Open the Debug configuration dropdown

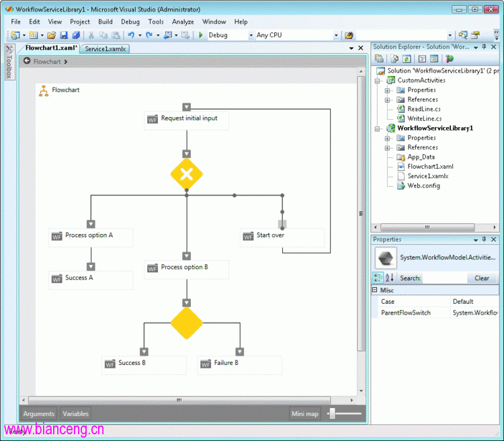pos(251,36)
